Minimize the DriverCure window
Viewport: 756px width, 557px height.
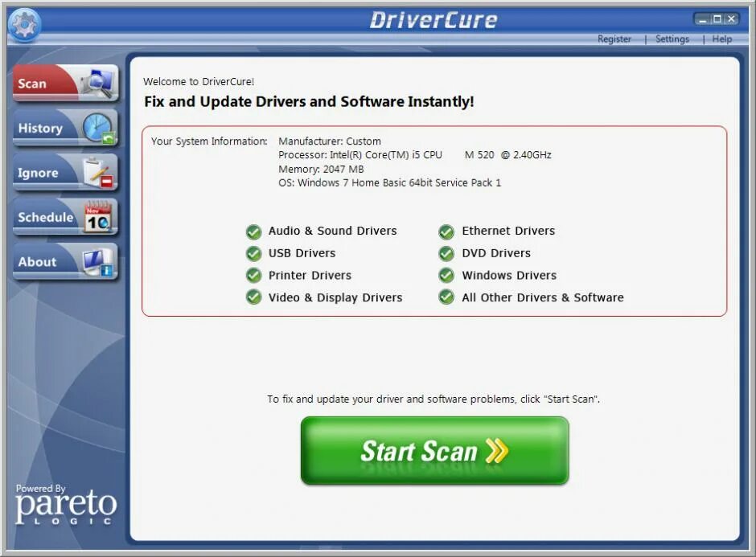[703, 18]
